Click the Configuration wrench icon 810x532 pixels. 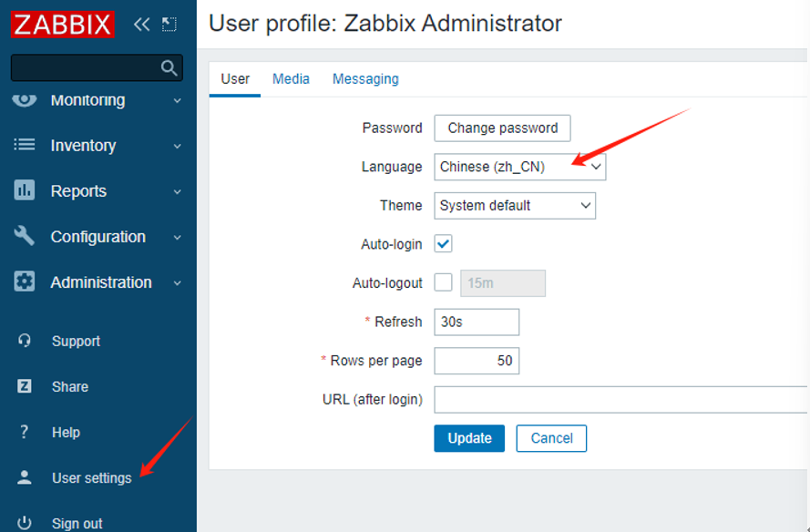(x=25, y=236)
